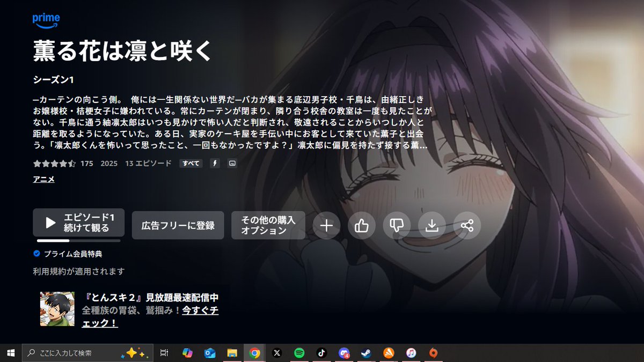Open Discord from the taskbar

344,353
